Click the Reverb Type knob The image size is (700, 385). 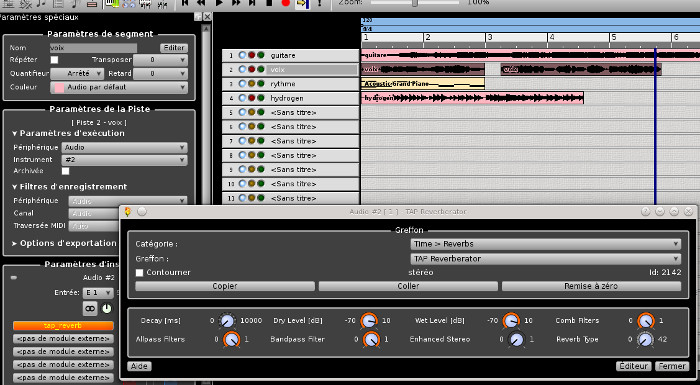click(645, 340)
